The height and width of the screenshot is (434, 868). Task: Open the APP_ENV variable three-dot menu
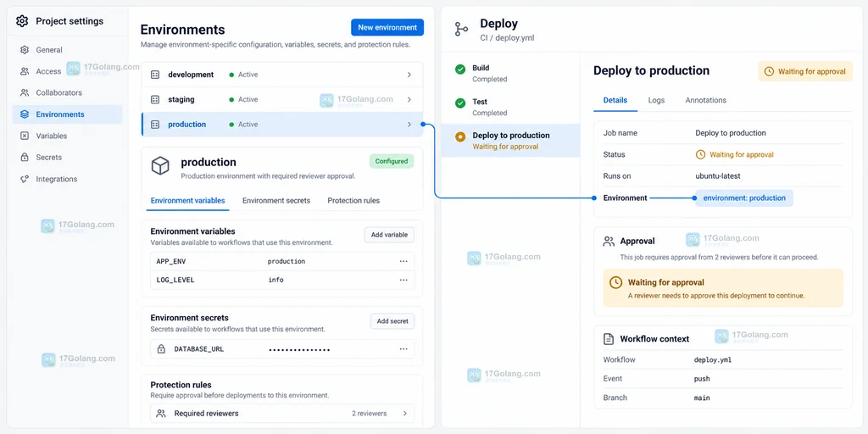pos(403,261)
